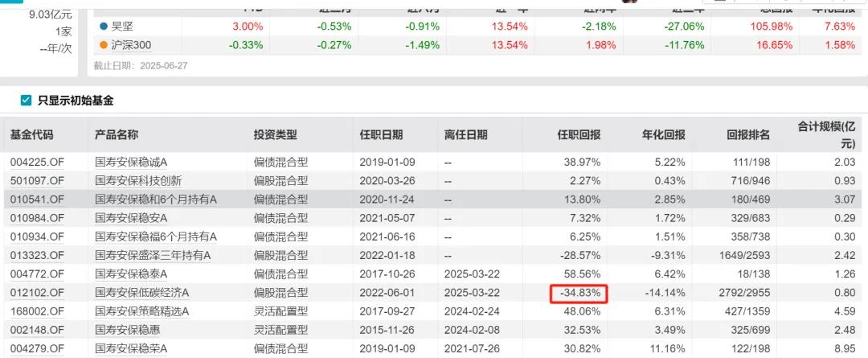Screen dimensions: 868x358
Task: Open fund code 004225.OF
Action: pyautogui.click(x=37, y=162)
